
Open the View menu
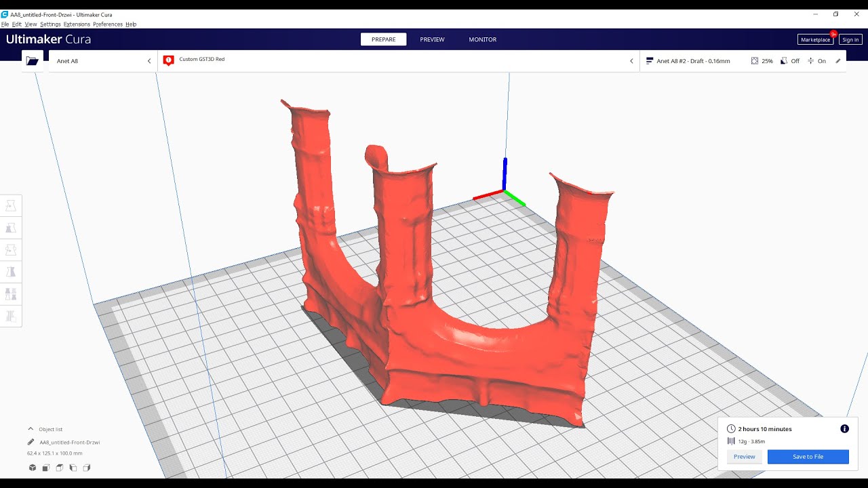[x=31, y=24]
